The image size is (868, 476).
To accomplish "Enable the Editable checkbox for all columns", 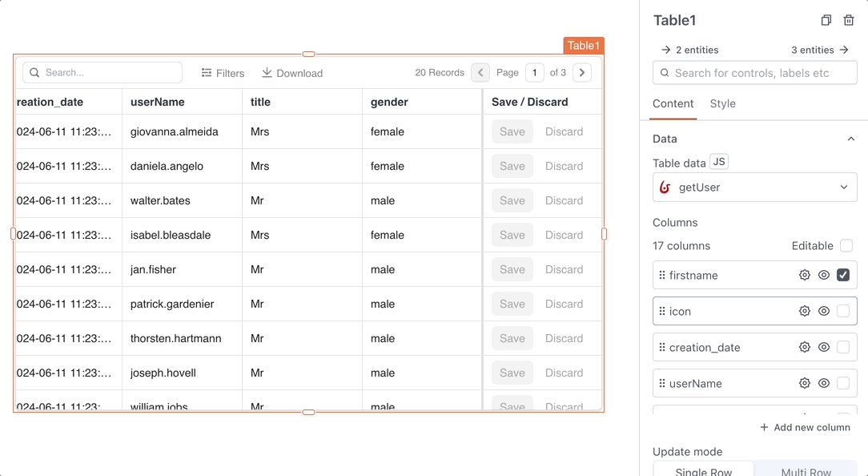I will 846,245.
